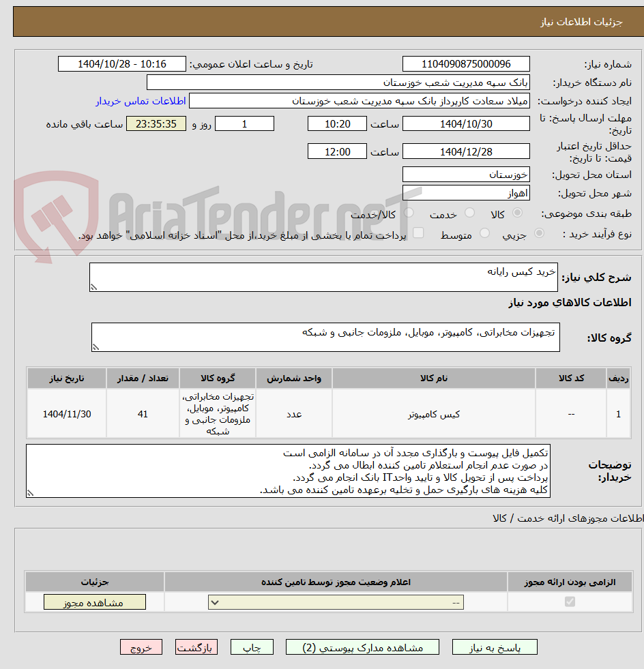Click the شماره نیاز field 1104090875000096
This screenshot has width=644, height=669.
click(466, 64)
